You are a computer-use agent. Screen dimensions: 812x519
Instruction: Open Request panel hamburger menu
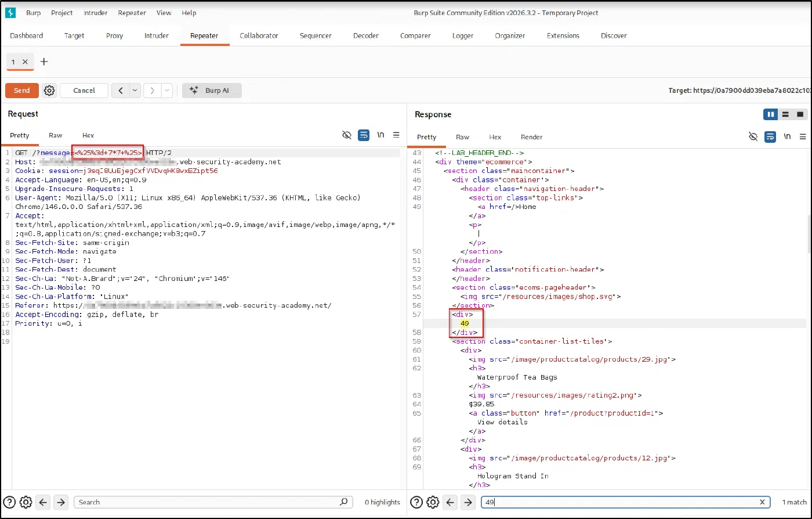[x=396, y=135]
